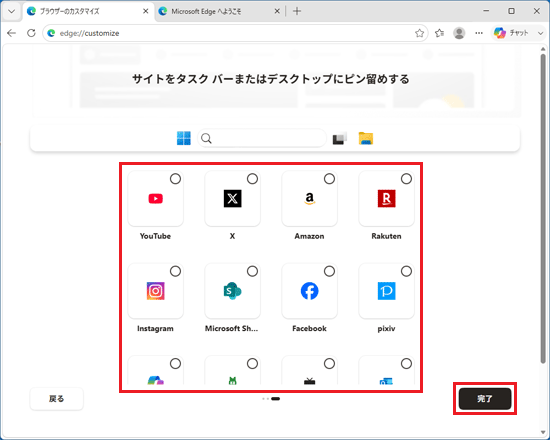Viewport: 550px width, 440px height.
Task: Click the Instagram label text
Action: 155,328
